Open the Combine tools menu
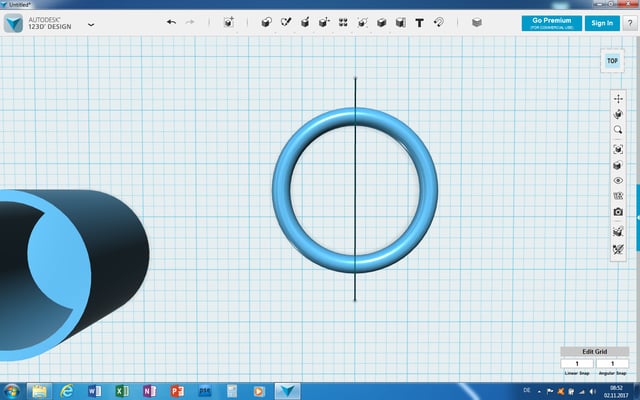 (x=381, y=22)
